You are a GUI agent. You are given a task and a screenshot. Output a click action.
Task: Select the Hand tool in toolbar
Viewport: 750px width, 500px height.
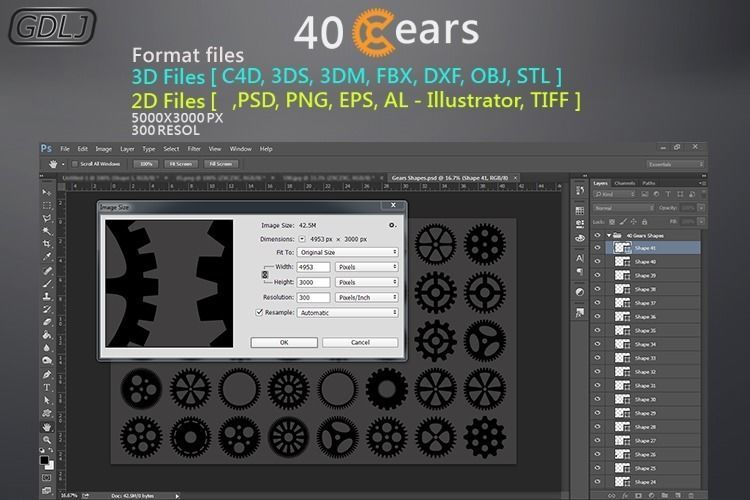(x=47, y=426)
